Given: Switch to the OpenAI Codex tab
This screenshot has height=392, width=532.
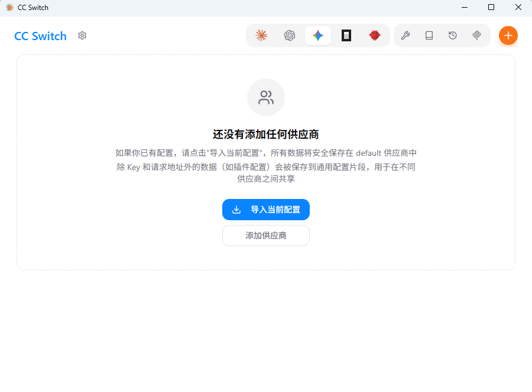Looking at the screenshot, I should click(290, 35).
